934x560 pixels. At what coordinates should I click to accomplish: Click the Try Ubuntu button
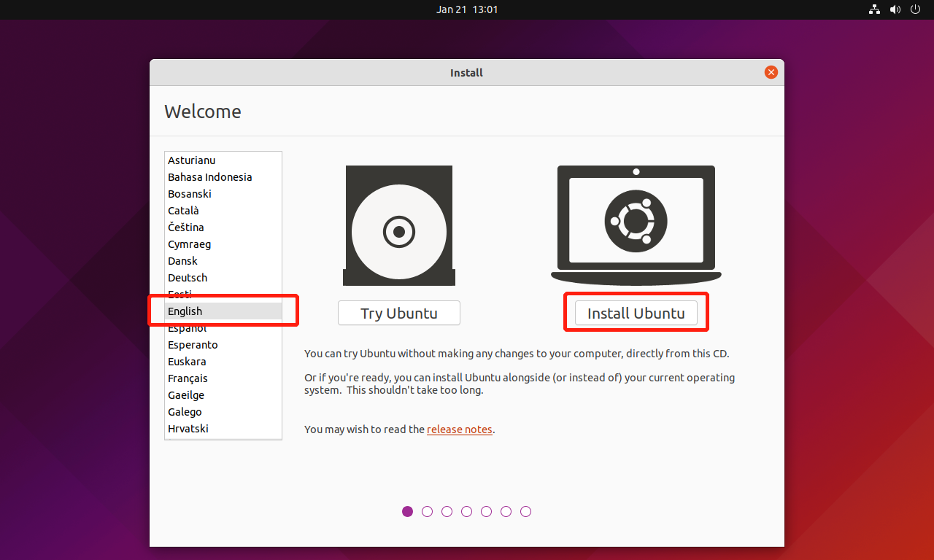click(x=399, y=314)
